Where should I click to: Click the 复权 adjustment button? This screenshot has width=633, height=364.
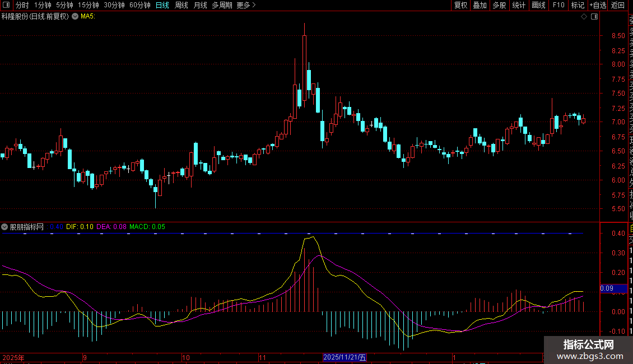point(460,5)
